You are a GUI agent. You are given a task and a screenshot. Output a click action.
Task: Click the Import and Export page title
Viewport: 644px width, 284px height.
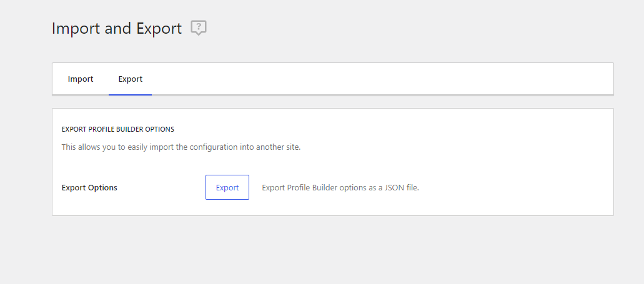117,28
